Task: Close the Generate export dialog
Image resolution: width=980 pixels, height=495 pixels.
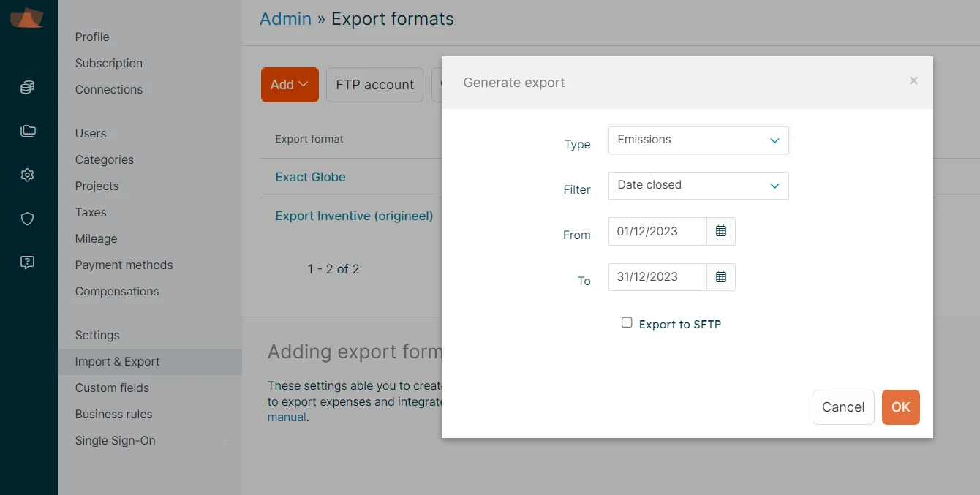Action: point(913,81)
